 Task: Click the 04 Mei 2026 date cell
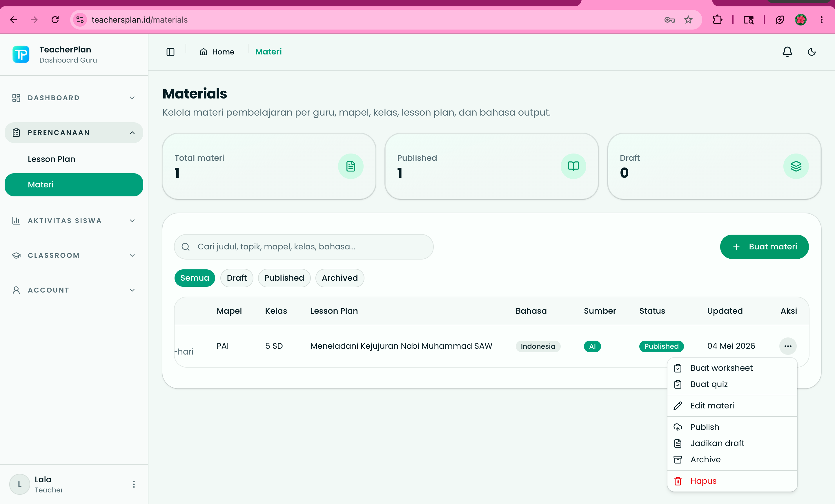(731, 346)
